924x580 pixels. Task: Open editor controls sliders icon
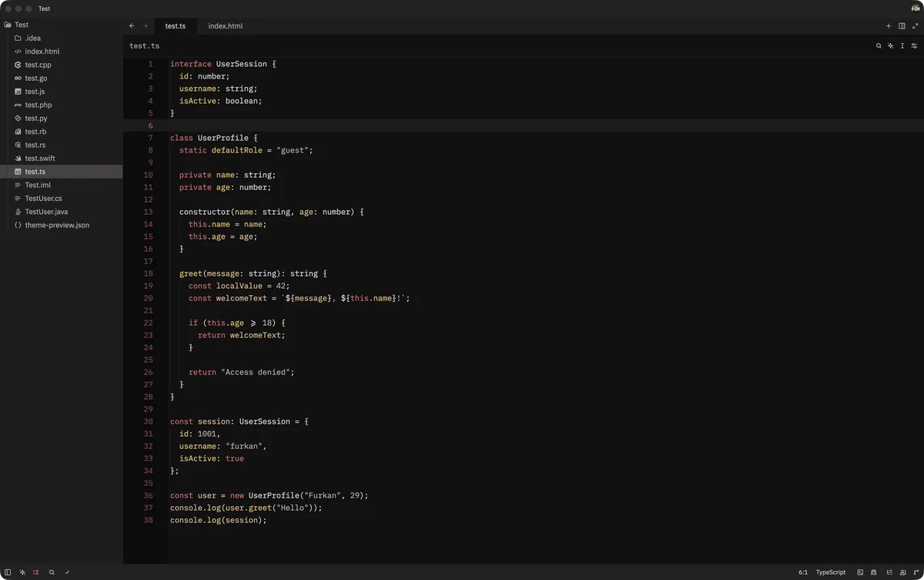pyautogui.click(x=915, y=45)
